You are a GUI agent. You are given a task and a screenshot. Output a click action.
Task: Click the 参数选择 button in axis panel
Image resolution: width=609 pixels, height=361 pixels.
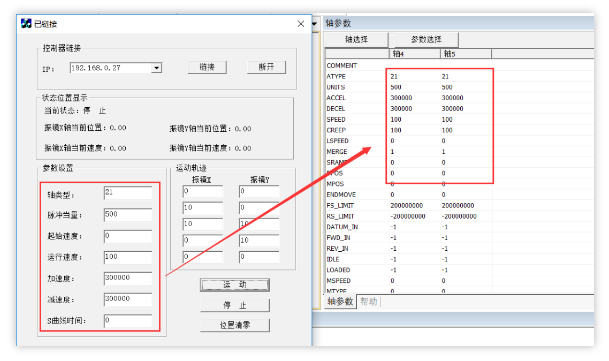tap(426, 40)
